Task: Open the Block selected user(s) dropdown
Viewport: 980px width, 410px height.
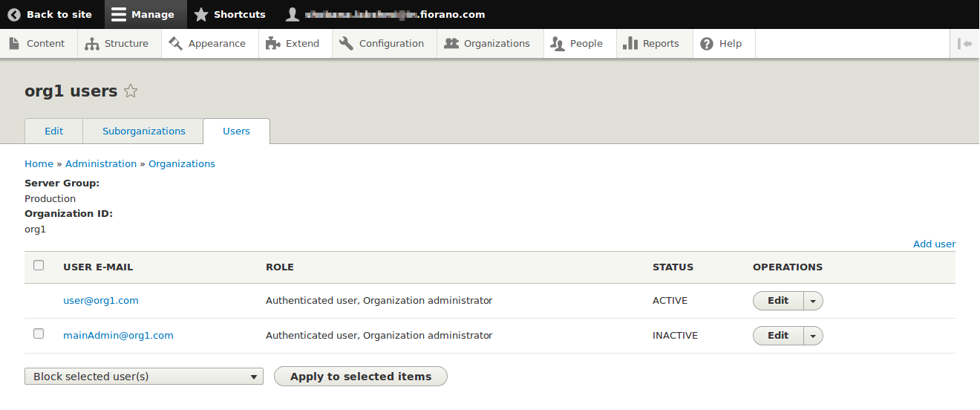Action: click(x=143, y=377)
